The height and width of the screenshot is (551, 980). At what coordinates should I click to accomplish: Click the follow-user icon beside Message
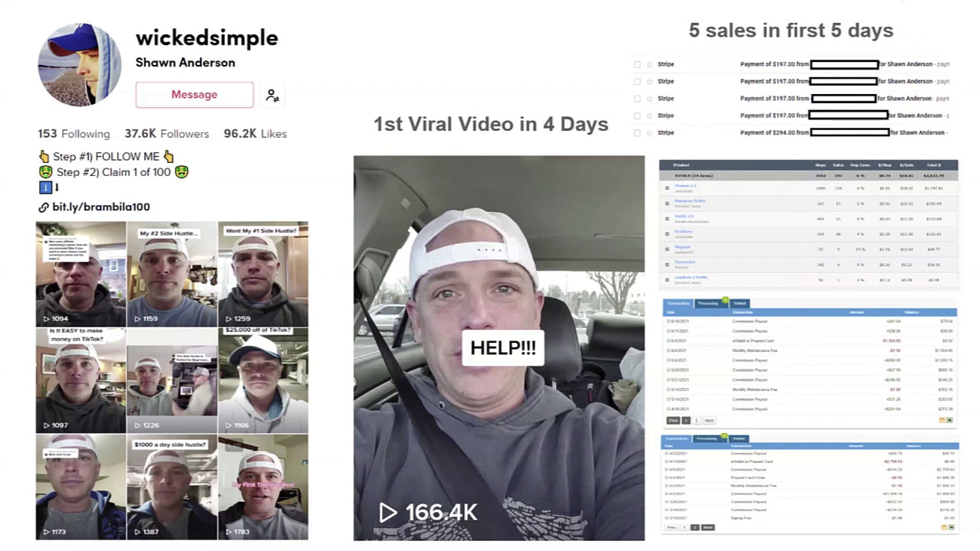tap(272, 95)
